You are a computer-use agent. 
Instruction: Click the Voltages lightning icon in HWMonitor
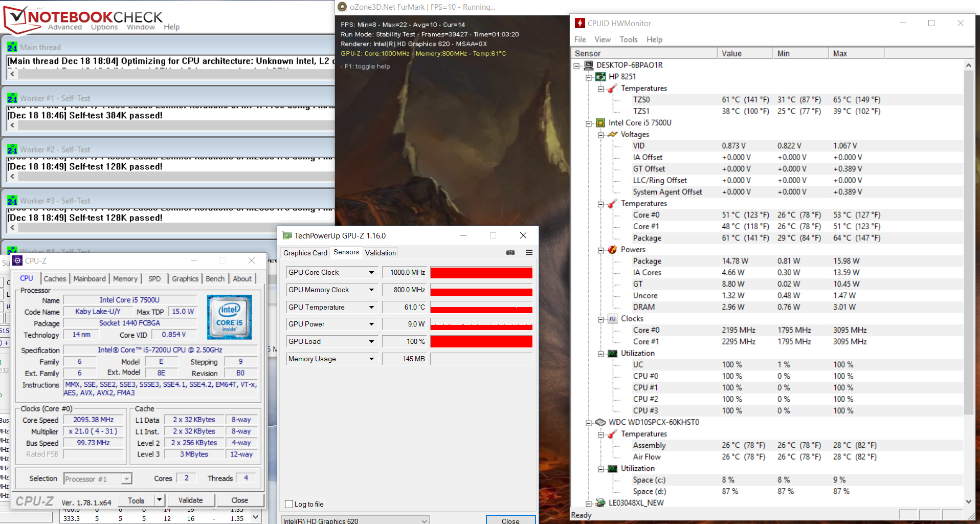click(612, 134)
